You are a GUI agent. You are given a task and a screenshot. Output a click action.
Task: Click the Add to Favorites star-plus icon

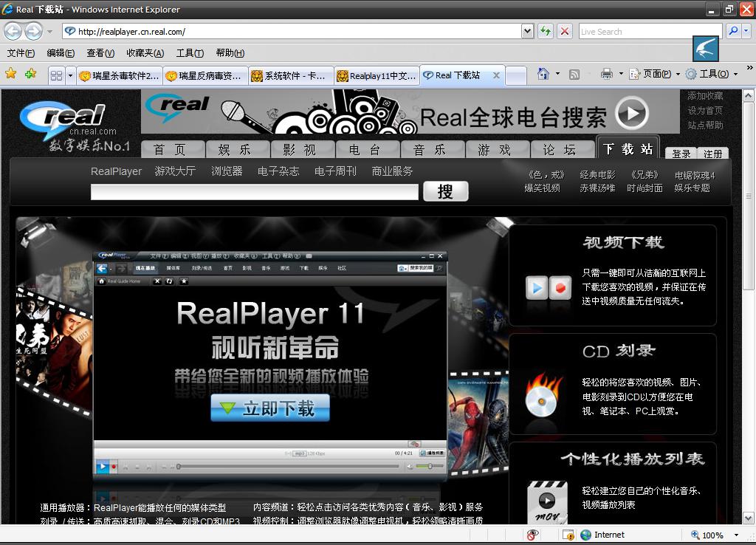[x=31, y=74]
